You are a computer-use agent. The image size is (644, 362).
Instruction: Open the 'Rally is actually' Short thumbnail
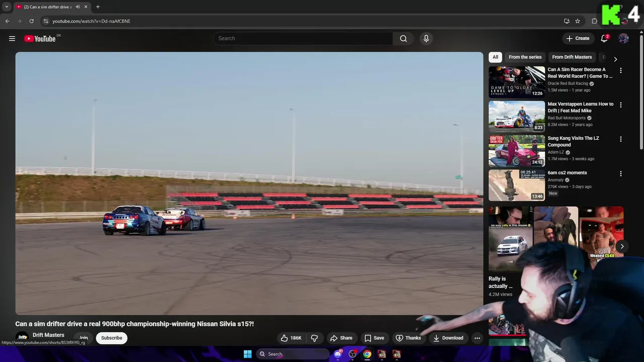tap(510, 239)
